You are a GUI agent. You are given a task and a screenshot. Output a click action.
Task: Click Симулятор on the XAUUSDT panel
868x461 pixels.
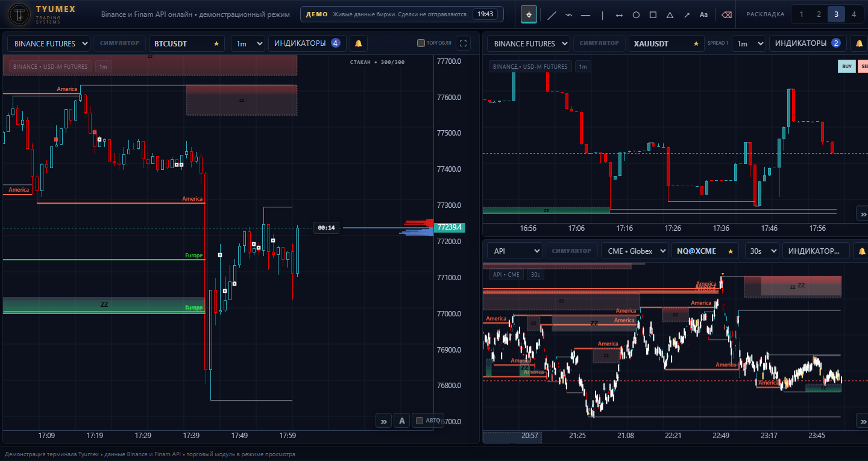599,43
